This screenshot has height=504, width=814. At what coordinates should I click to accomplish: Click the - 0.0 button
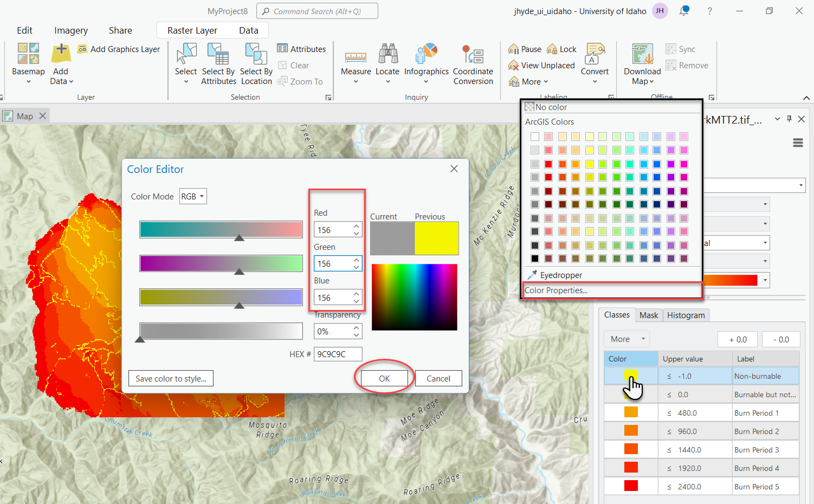(781, 339)
